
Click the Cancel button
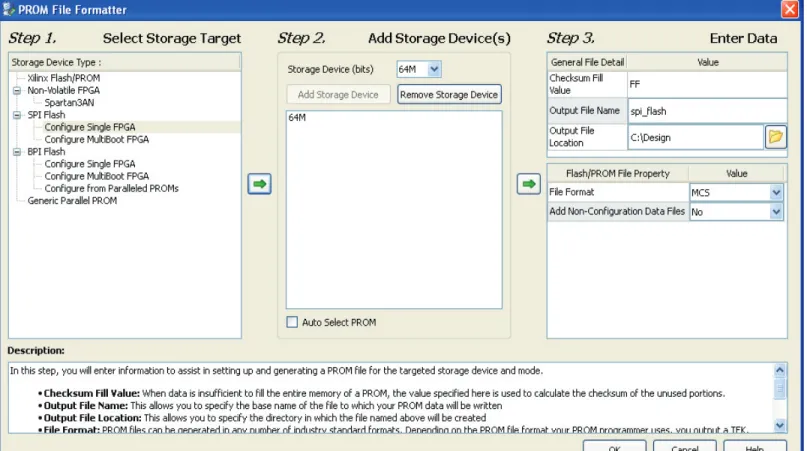pos(685,446)
